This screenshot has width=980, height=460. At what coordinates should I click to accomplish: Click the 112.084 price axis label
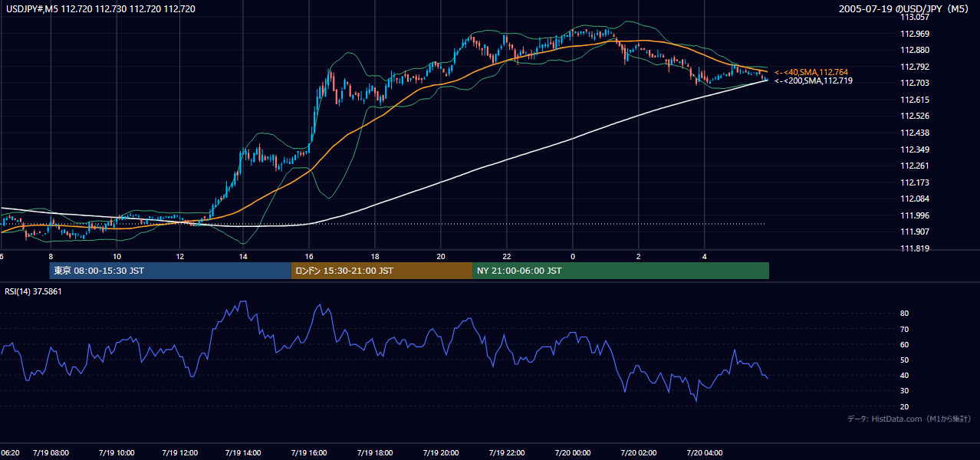click(914, 199)
